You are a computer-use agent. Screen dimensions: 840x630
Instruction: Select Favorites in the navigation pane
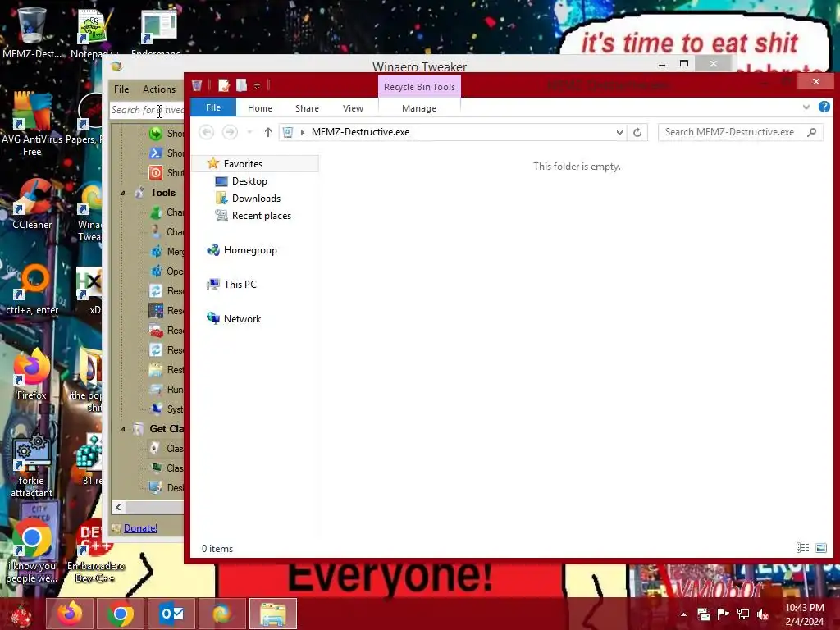(x=243, y=163)
